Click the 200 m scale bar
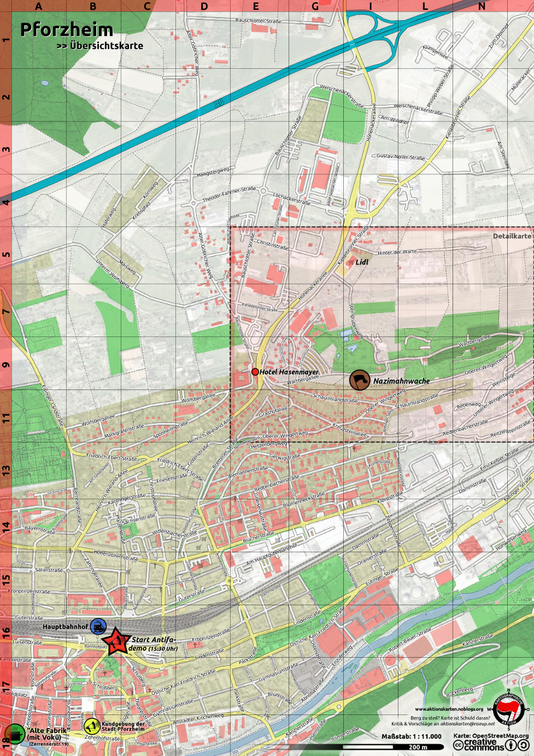The image size is (534, 756). coord(417,747)
